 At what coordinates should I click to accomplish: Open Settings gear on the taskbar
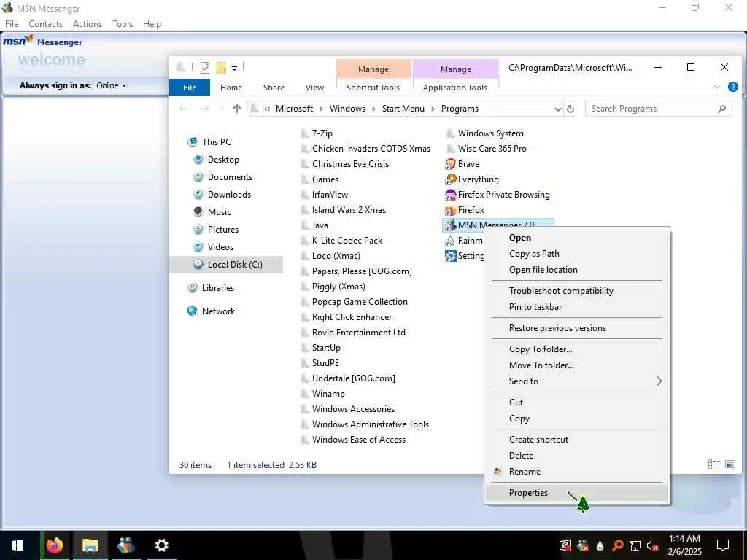161,545
